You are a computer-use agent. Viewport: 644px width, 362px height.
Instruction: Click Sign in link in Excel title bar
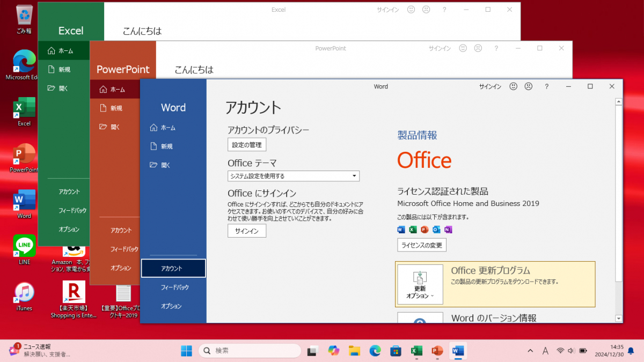click(x=388, y=10)
